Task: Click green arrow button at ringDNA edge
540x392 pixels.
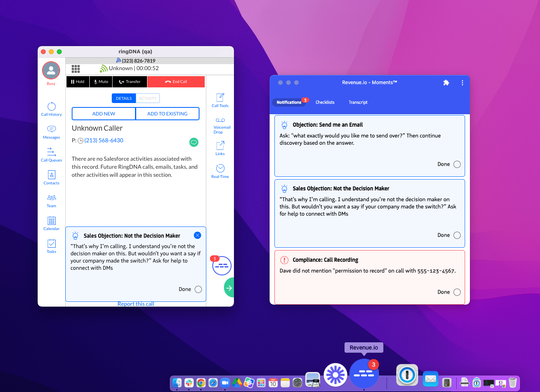Action: pyautogui.click(x=229, y=288)
